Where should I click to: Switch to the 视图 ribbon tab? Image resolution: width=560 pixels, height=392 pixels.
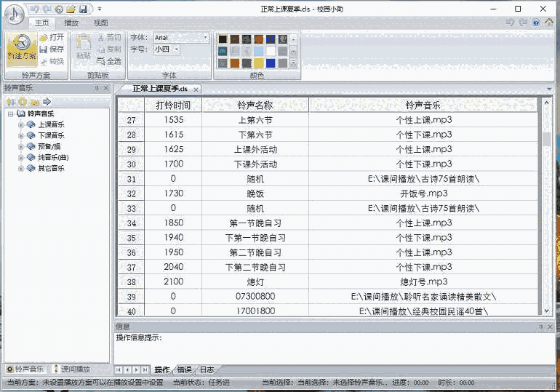pyautogui.click(x=100, y=23)
